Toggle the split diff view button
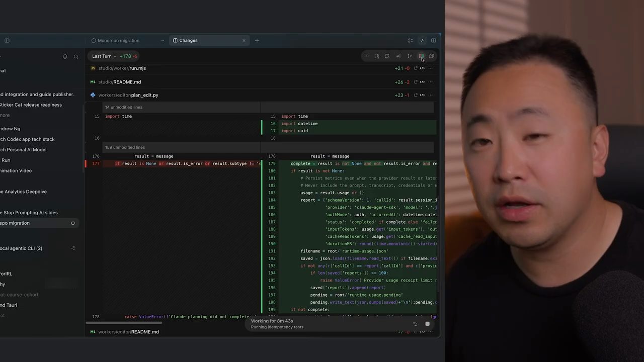 [421, 56]
